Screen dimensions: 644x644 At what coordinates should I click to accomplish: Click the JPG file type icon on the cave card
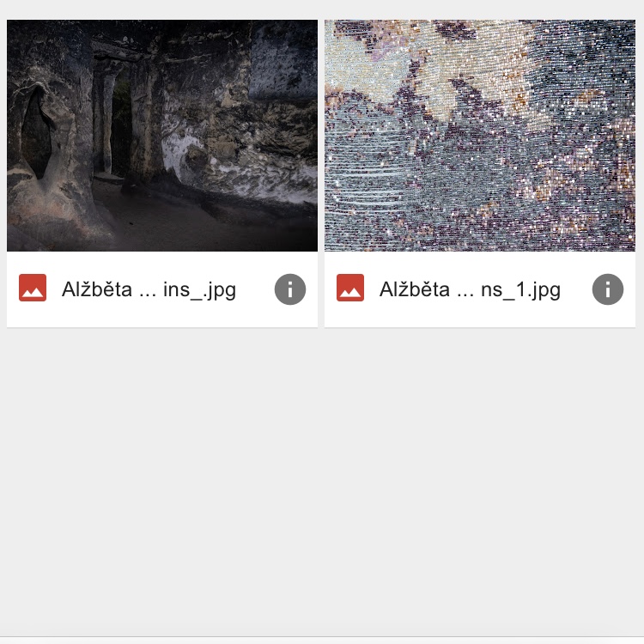click(x=33, y=288)
